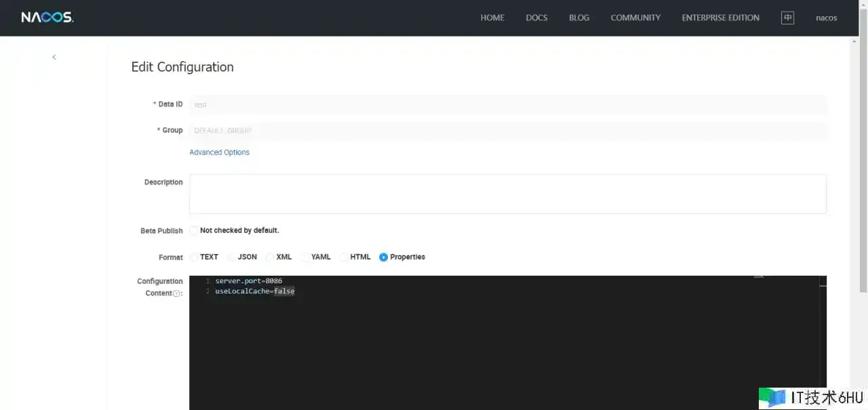This screenshot has height=410, width=868.
Task: Click the IT技术6HU watermark logo
Action: (811, 397)
